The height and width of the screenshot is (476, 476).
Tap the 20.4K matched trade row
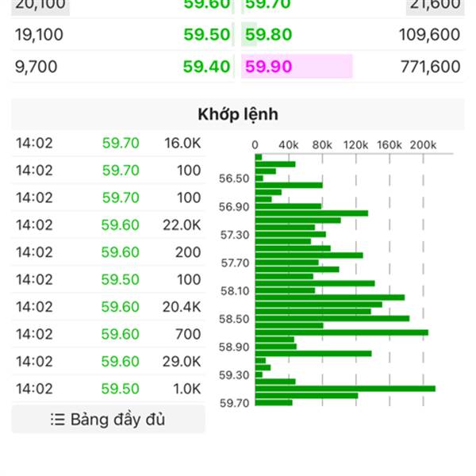point(108,307)
